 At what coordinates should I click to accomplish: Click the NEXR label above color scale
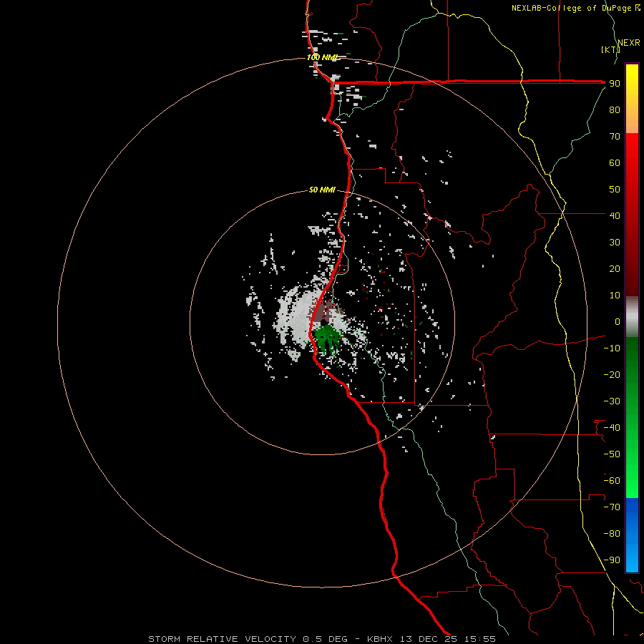click(x=629, y=43)
